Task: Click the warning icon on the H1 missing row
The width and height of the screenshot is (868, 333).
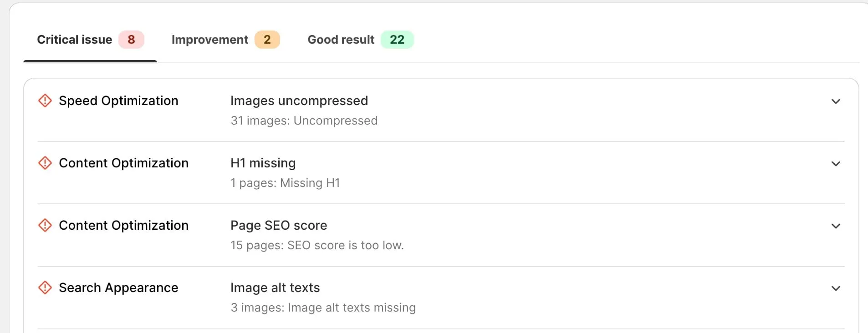Action: click(45, 163)
